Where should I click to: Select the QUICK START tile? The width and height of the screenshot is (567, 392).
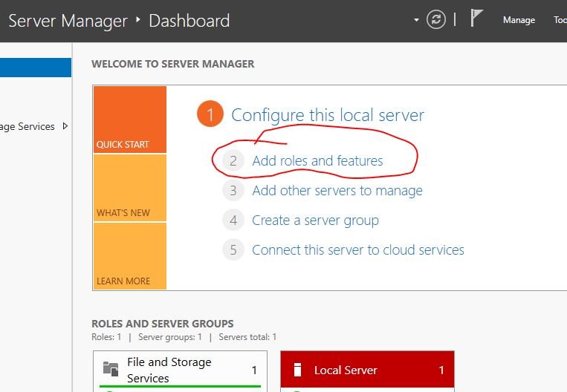(x=130, y=120)
